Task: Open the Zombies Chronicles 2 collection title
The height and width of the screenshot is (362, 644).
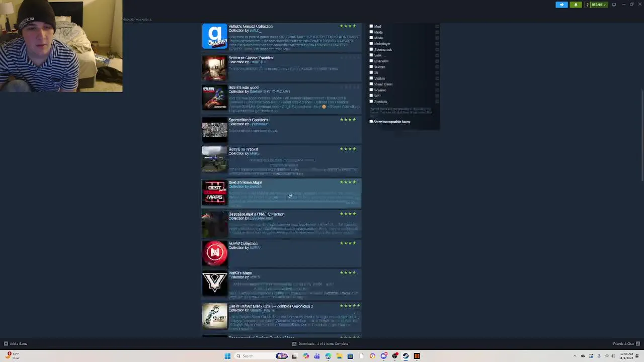Action: (x=271, y=306)
